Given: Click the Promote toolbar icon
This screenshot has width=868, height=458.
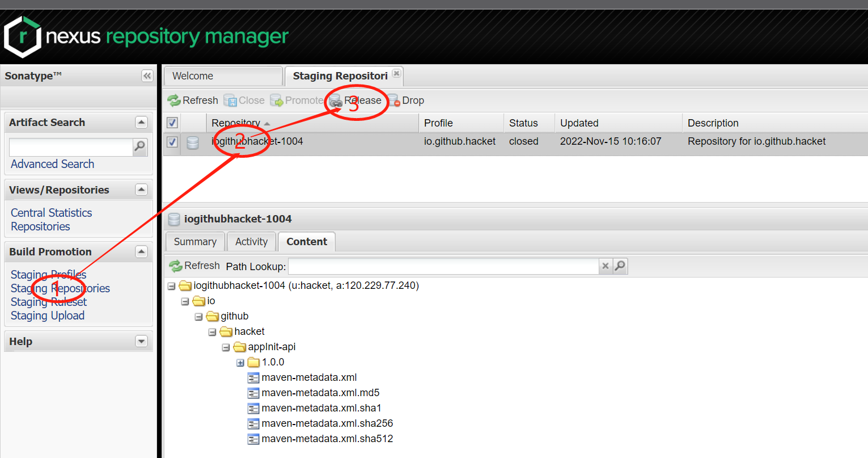Looking at the screenshot, I should pos(277,100).
